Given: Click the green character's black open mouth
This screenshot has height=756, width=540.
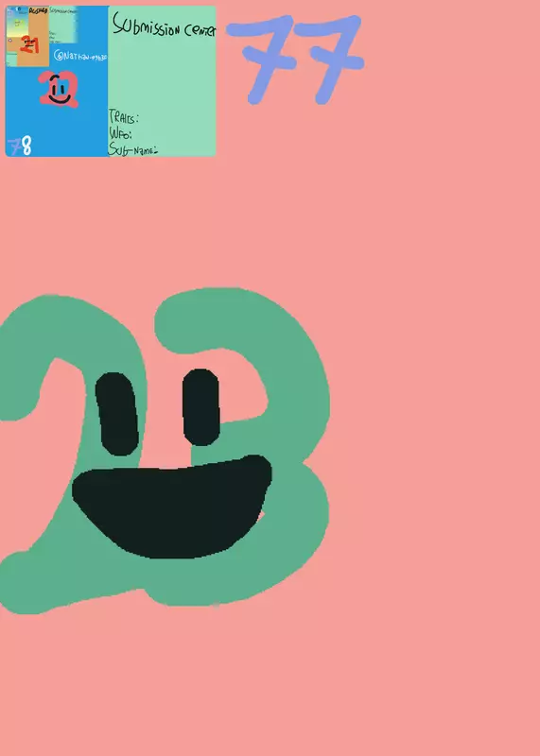Looking at the screenshot, I should [172, 507].
